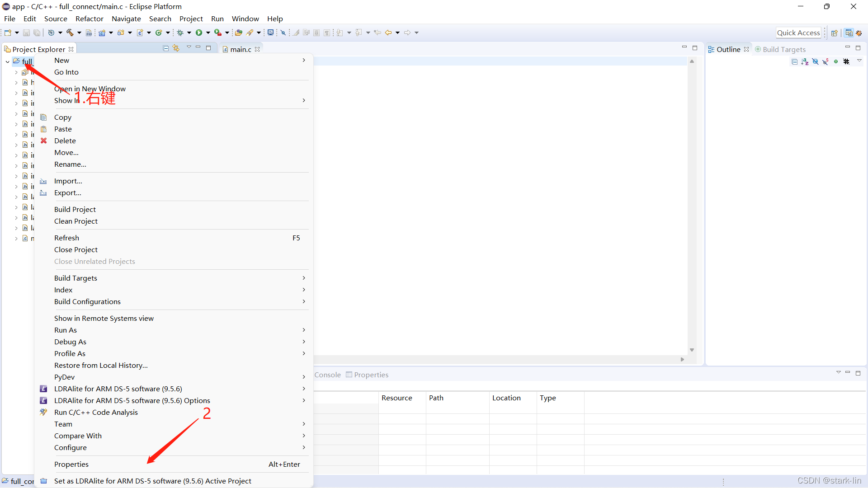Select the Import option in context menu
Screen dimensions: 868x488
67,181
